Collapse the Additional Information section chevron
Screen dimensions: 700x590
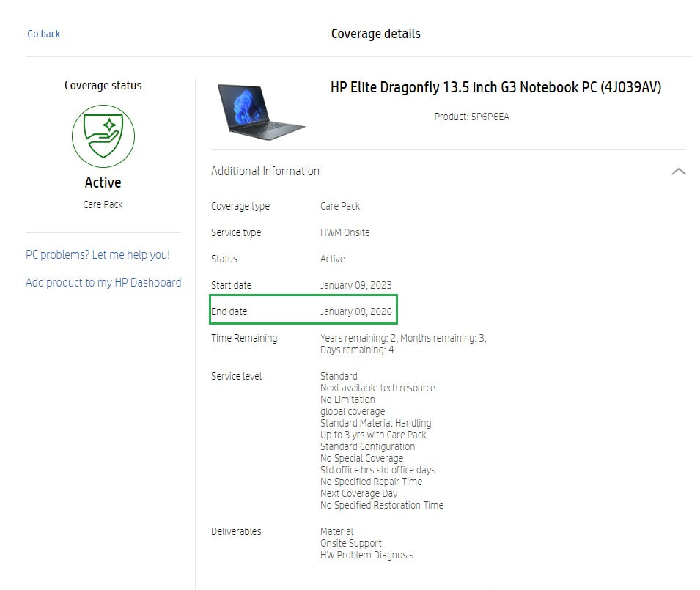[x=678, y=172]
